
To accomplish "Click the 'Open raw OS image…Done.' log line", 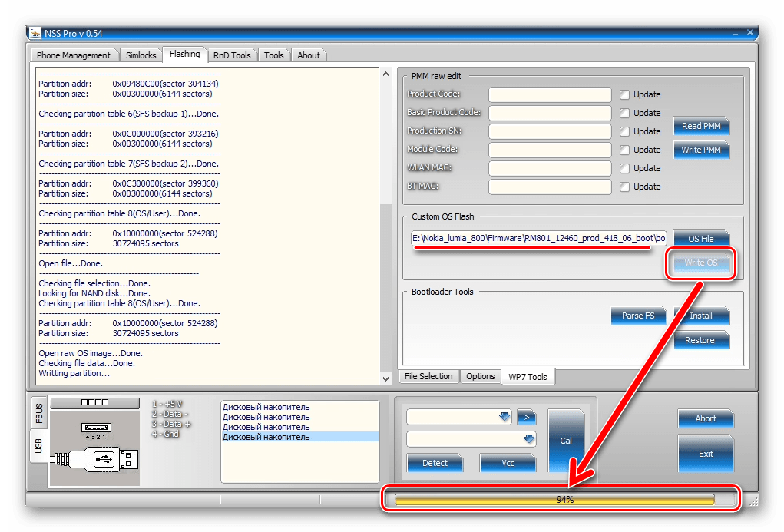I will [x=91, y=353].
